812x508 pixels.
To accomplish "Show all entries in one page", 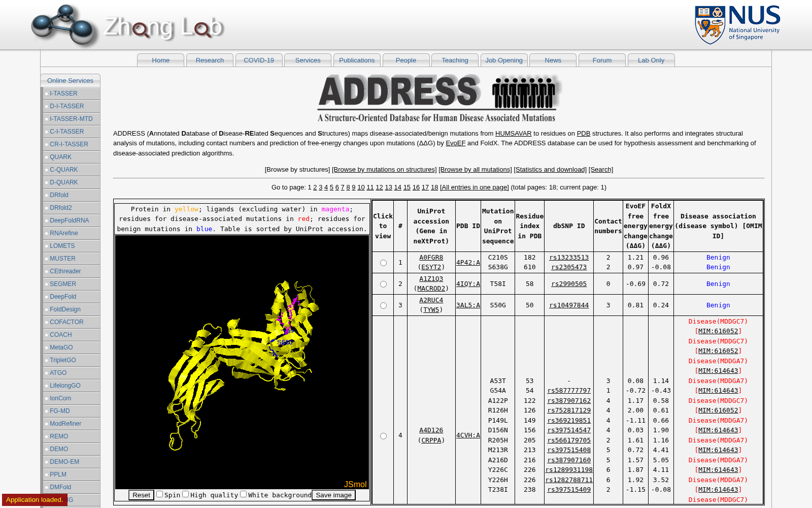I will point(474,187).
